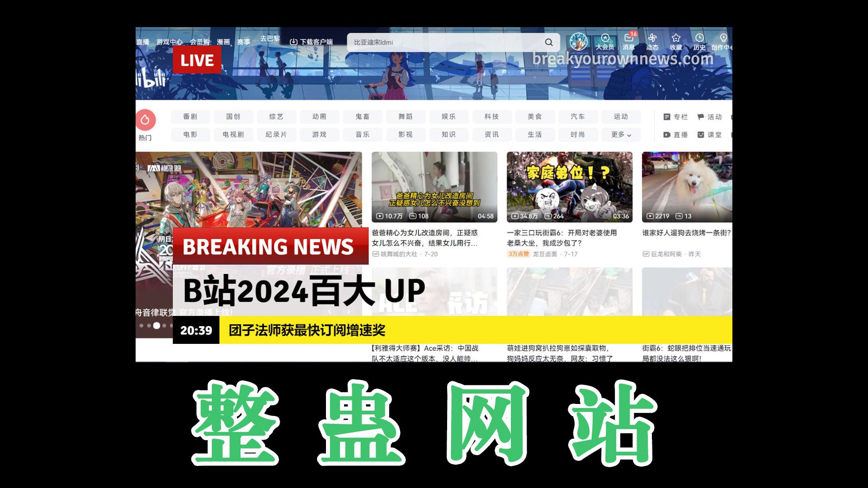
Task: Open the 直播 camera icon link
Action: click(x=675, y=135)
